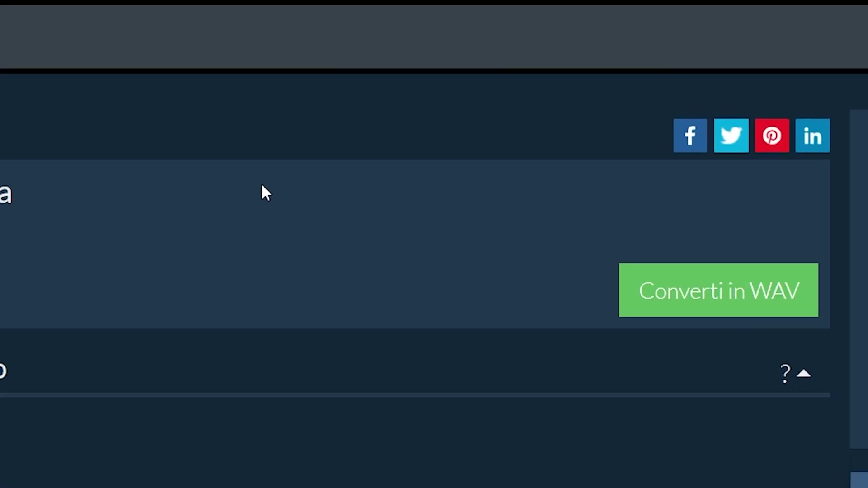The image size is (868, 488).
Task: Hide the settings section using the triangle toggle
Action: point(804,373)
